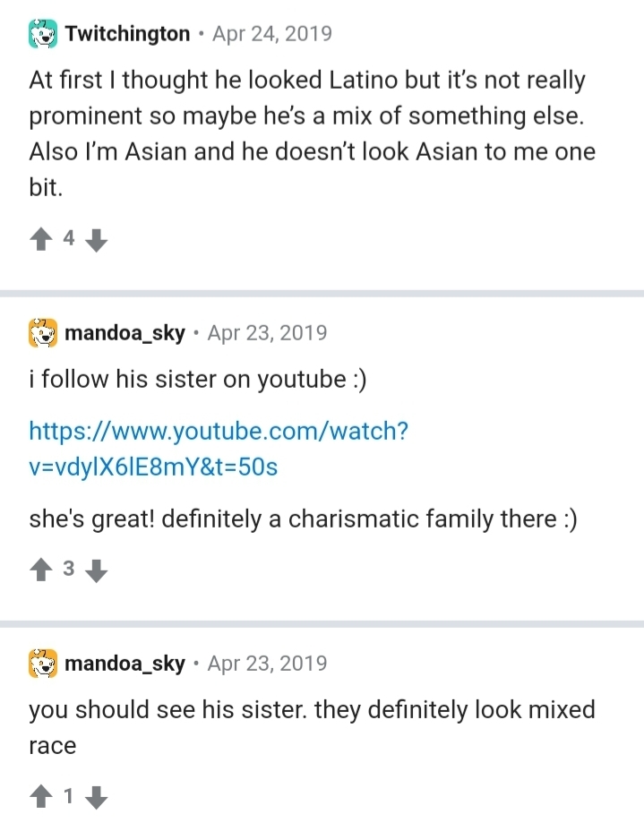
Task: Click the vote count 4 on Twitchington's comment
Action: [69, 238]
